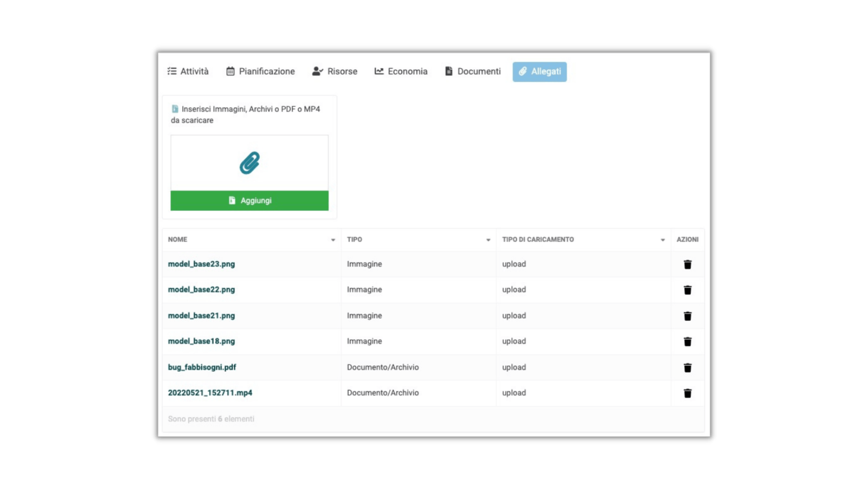Image resolution: width=868 pixels, height=488 pixels.
Task: Select the Allegati tab
Action: [x=539, y=71]
